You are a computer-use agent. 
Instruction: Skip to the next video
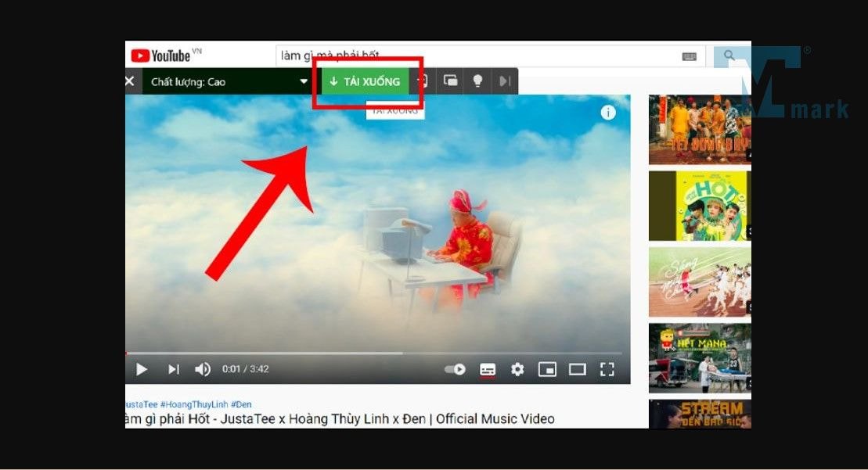coord(174,369)
